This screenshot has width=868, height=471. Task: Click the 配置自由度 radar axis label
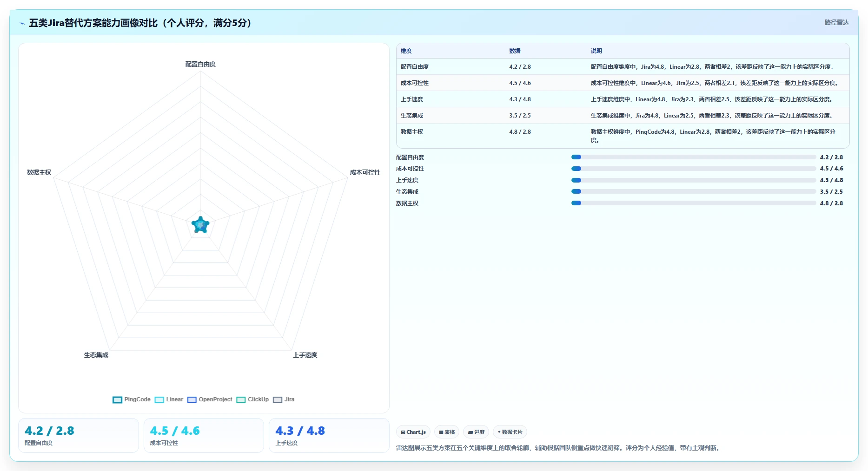(200, 64)
